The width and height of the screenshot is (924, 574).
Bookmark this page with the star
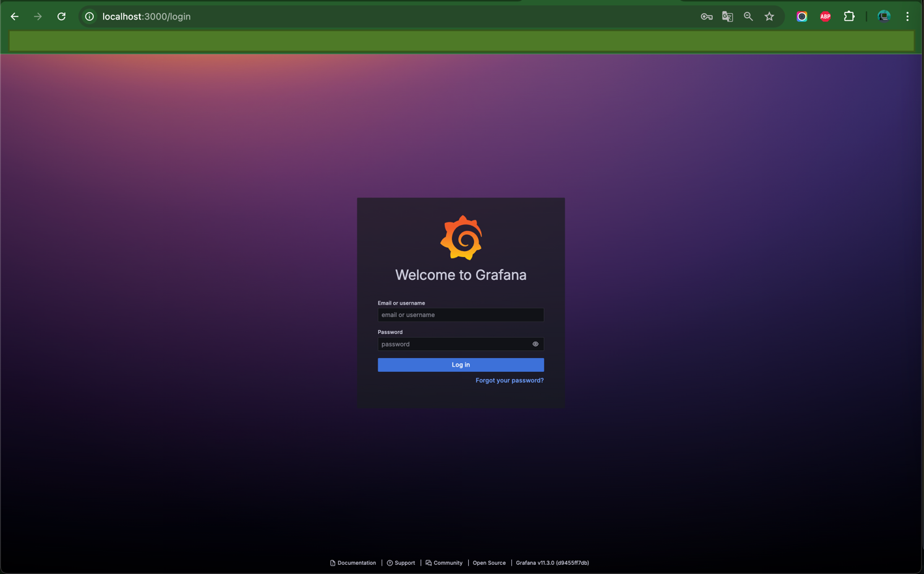click(769, 16)
